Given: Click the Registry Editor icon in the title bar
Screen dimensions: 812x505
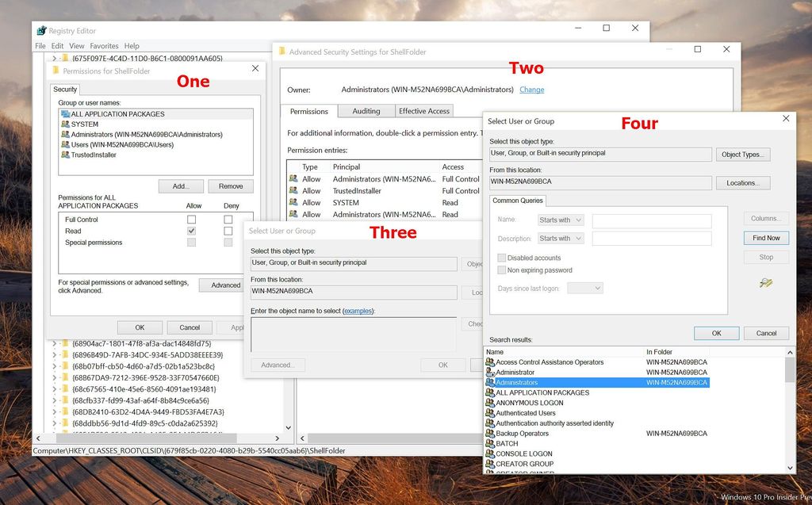Looking at the screenshot, I should (x=40, y=29).
